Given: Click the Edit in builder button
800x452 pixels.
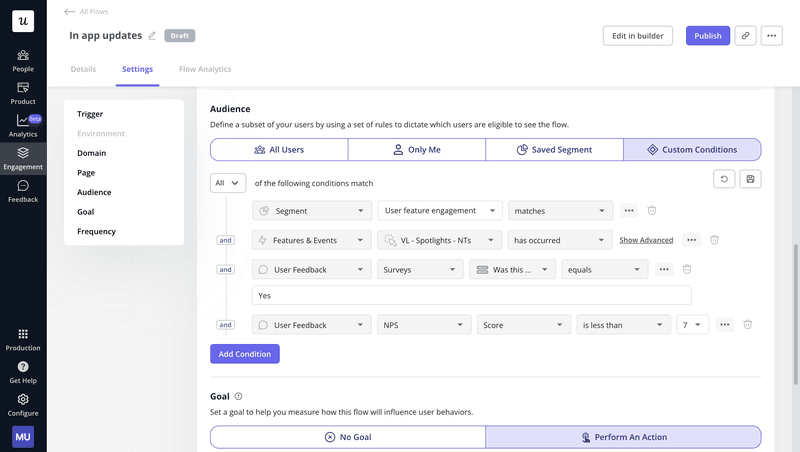Looking at the screenshot, I should pyautogui.click(x=638, y=36).
